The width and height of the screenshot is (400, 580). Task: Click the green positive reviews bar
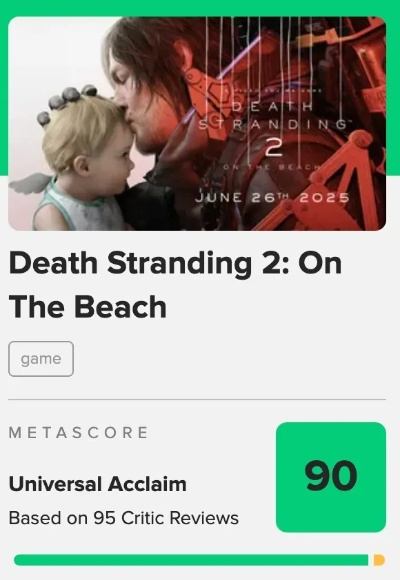[191, 560]
